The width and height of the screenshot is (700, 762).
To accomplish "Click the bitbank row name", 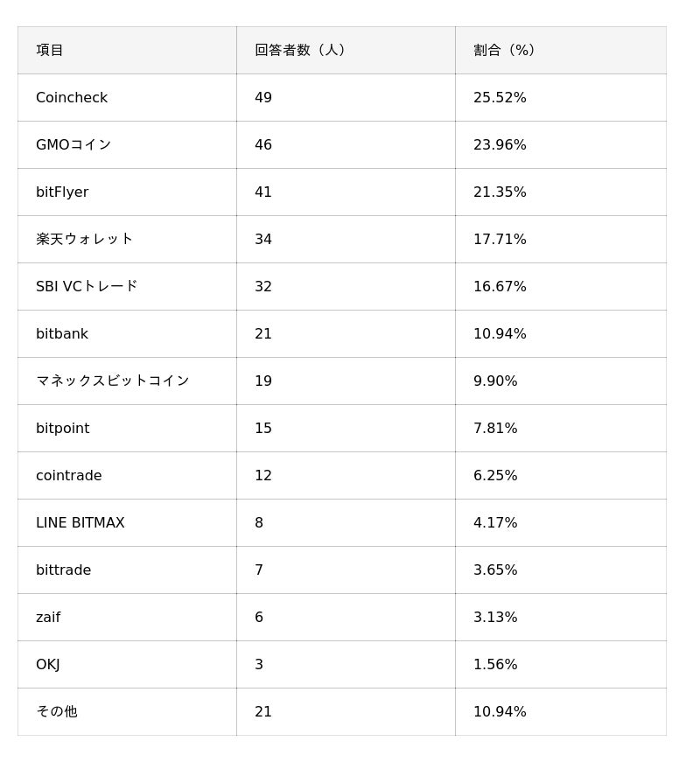I will pyautogui.click(x=62, y=333).
